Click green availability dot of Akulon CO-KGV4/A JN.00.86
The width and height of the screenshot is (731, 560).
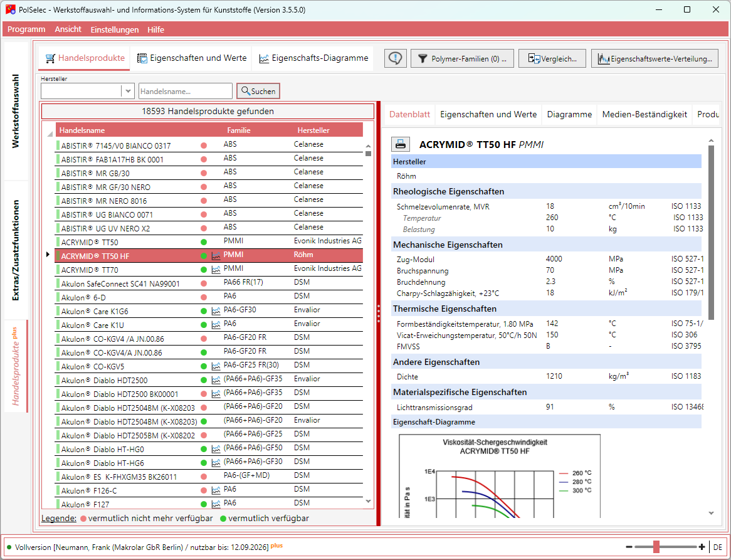pos(204,352)
